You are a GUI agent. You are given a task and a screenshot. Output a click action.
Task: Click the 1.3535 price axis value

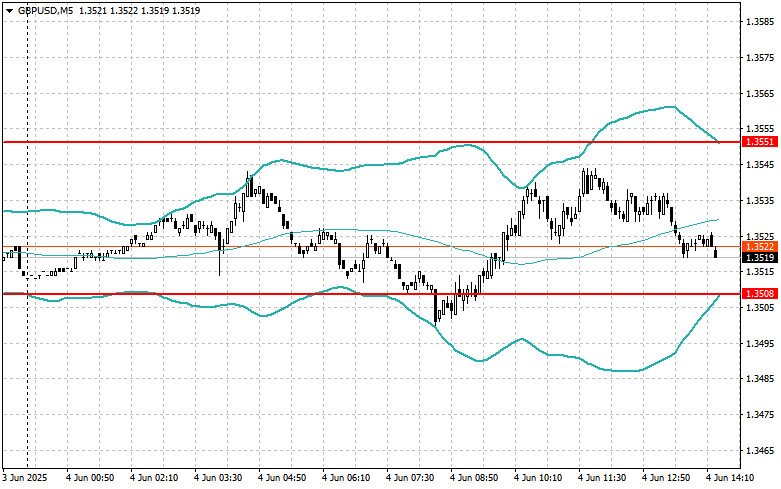(x=760, y=201)
